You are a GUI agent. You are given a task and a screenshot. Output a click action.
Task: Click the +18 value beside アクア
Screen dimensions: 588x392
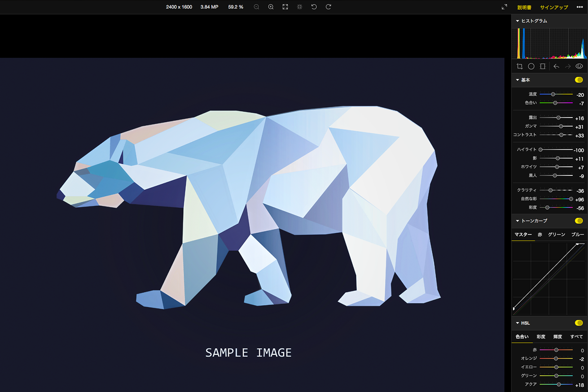(579, 385)
